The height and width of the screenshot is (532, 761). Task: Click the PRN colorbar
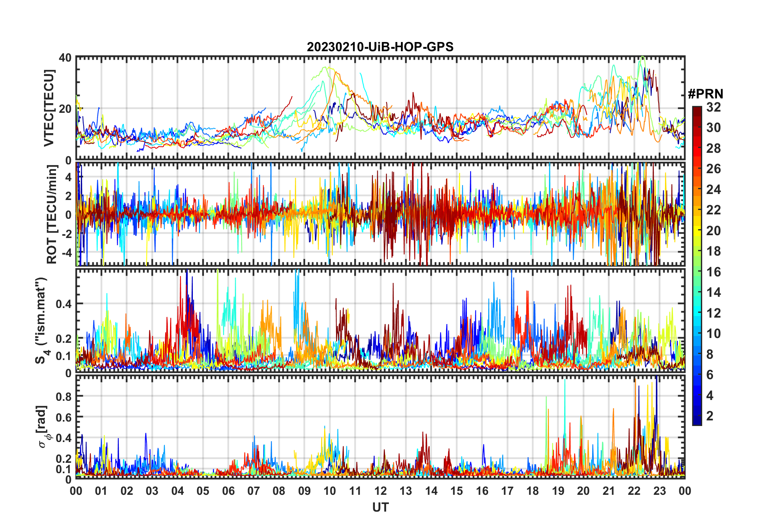click(697, 266)
